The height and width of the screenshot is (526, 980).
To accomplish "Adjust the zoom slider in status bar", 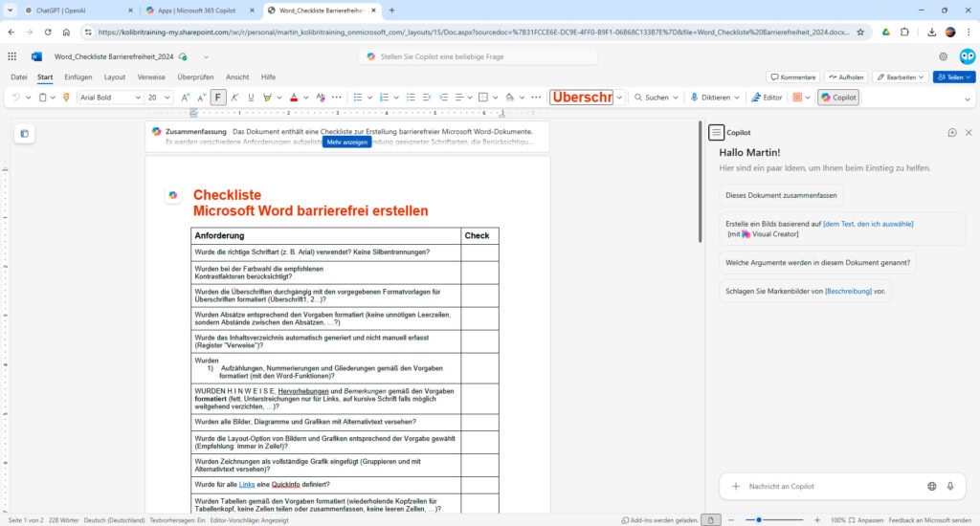I will tap(759, 519).
